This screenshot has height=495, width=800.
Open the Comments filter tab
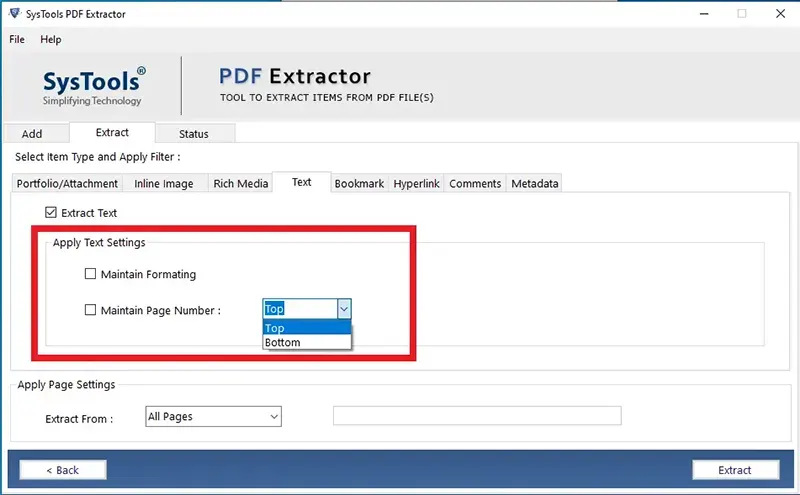pyautogui.click(x=475, y=184)
